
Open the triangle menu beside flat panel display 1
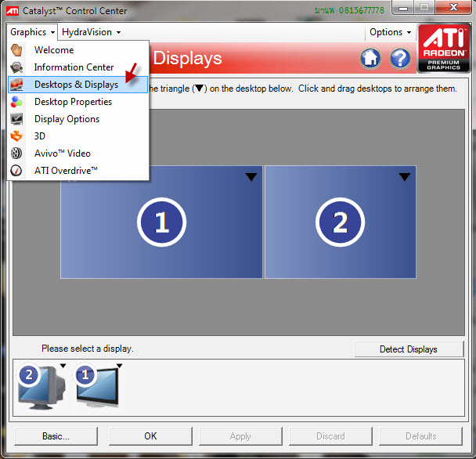coord(119,366)
